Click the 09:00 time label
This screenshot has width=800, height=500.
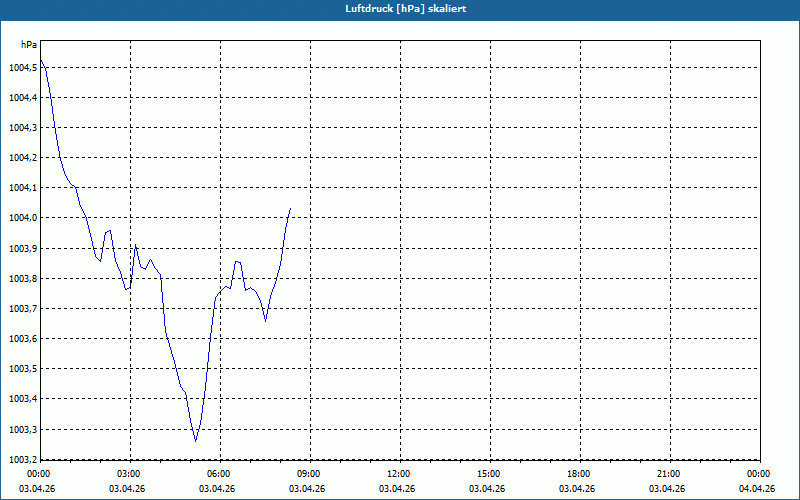tap(309, 474)
